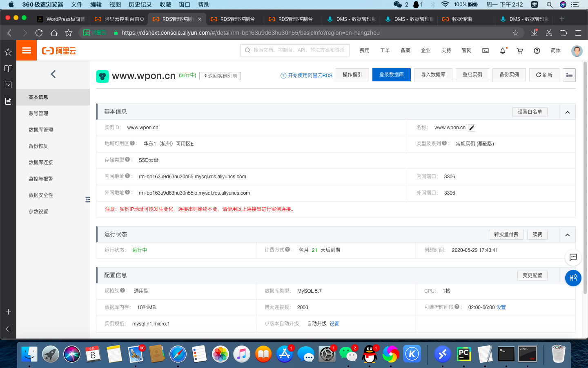Click the page vertical scrollbar
This screenshot has height=368, width=588.
pyautogui.click(x=585, y=178)
